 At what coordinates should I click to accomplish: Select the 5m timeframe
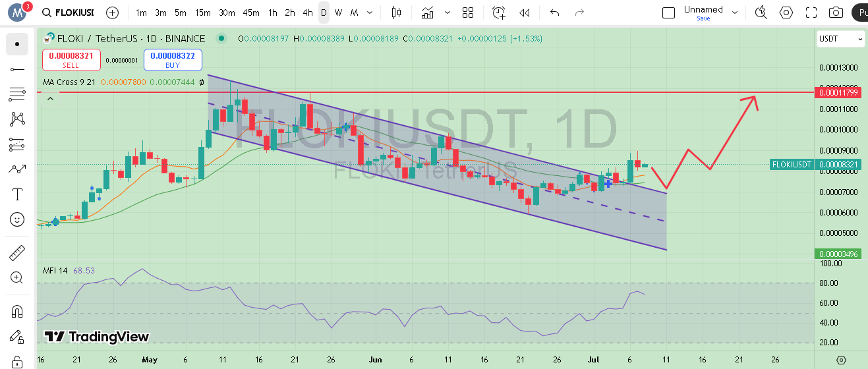coord(181,13)
